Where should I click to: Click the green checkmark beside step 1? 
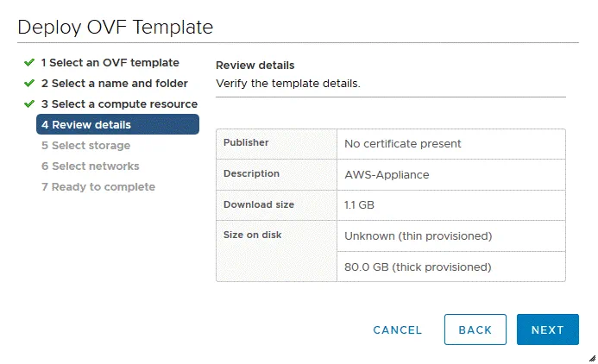(29, 63)
